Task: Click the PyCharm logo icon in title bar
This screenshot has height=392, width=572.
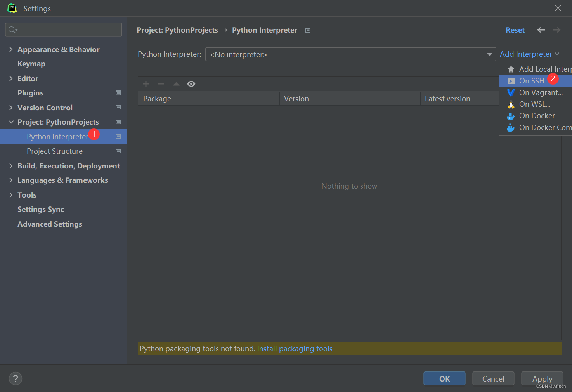Action: pyautogui.click(x=12, y=8)
